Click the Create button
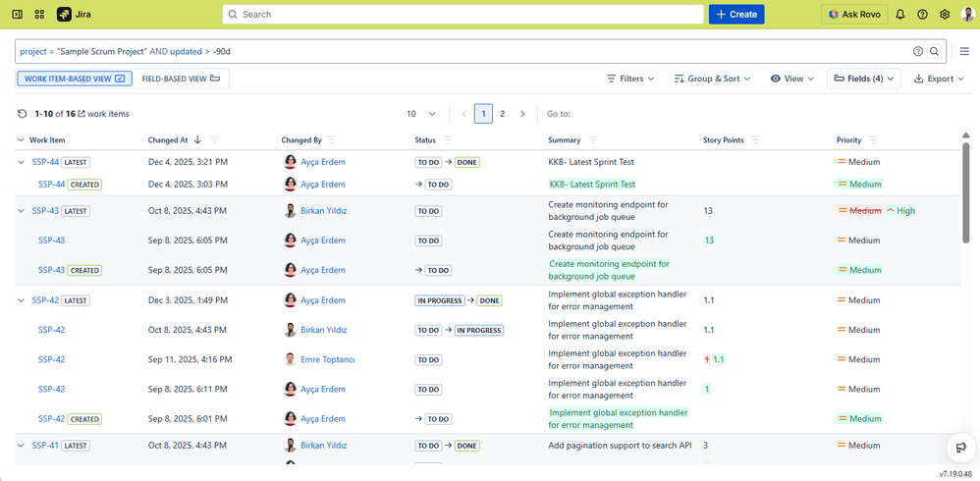 (x=736, y=15)
